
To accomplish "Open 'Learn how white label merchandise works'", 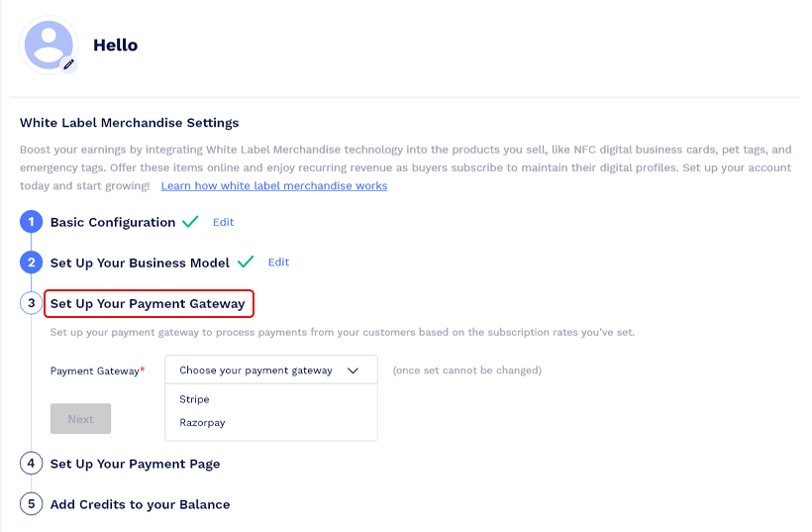I will [x=274, y=186].
